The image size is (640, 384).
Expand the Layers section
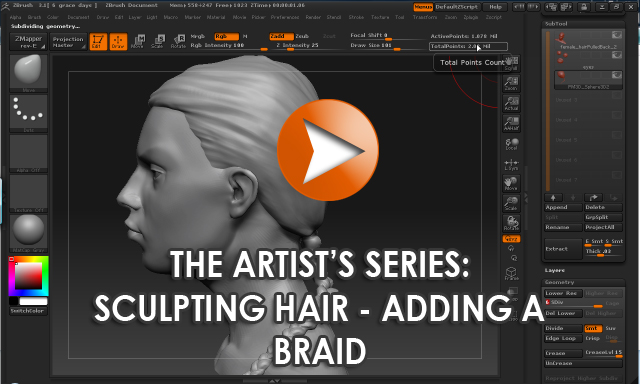[x=555, y=270]
